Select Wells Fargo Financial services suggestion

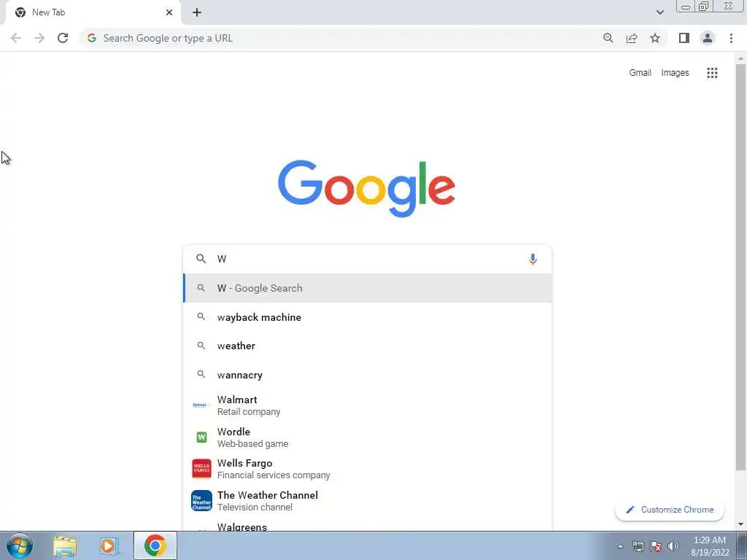(x=368, y=469)
